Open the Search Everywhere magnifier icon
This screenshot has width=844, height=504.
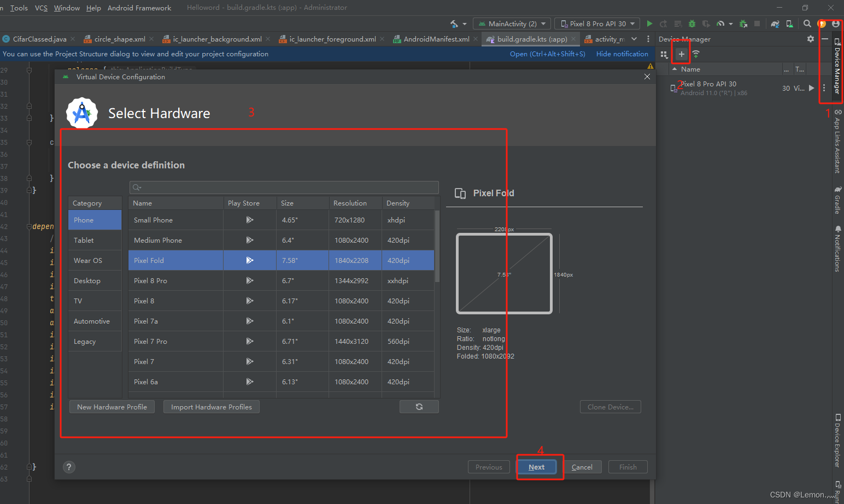click(807, 24)
